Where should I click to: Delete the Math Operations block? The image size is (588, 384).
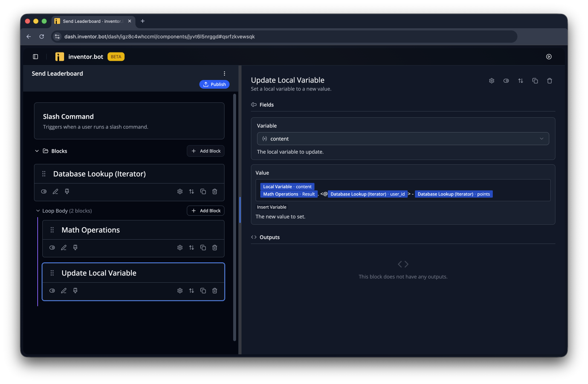215,248
